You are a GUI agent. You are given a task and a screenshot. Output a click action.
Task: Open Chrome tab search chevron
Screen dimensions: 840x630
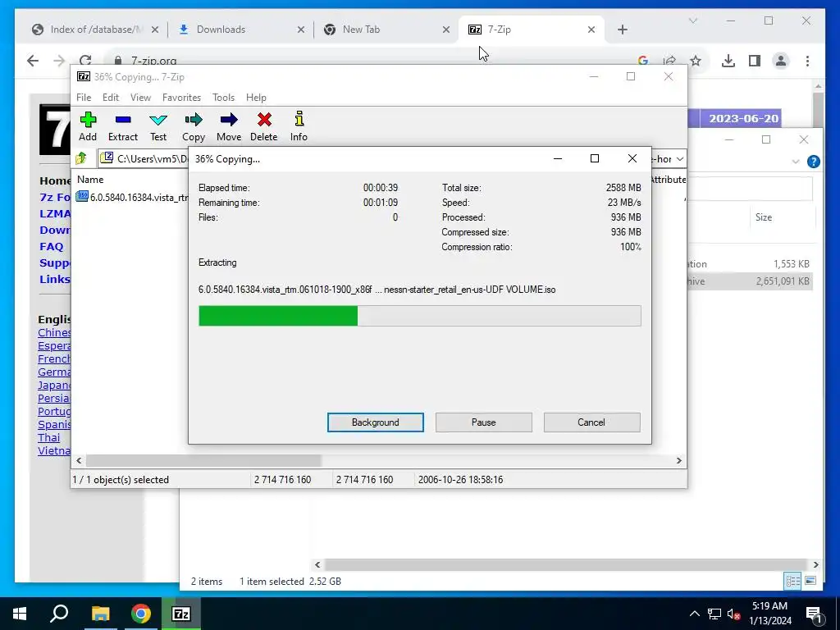click(692, 21)
